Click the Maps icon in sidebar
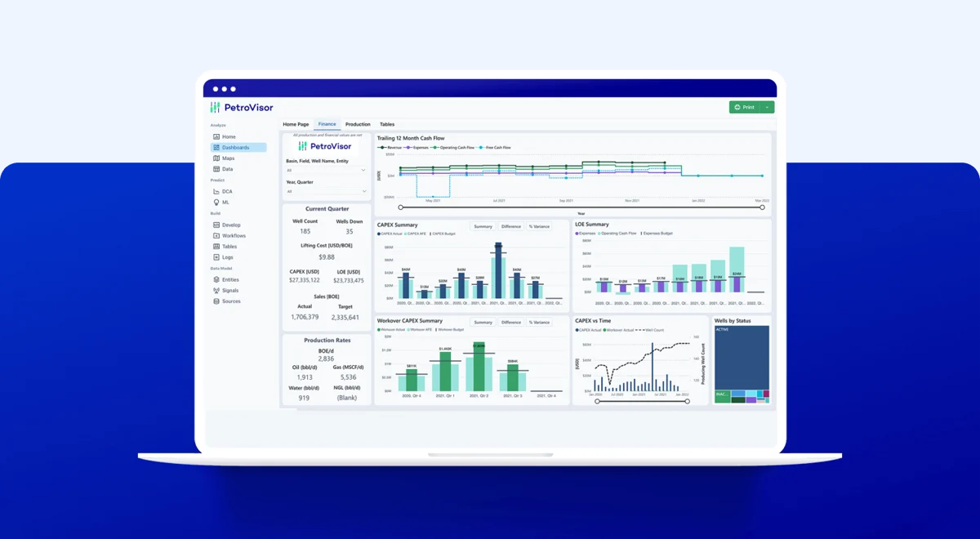The width and height of the screenshot is (980, 539). (x=216, y=158)
